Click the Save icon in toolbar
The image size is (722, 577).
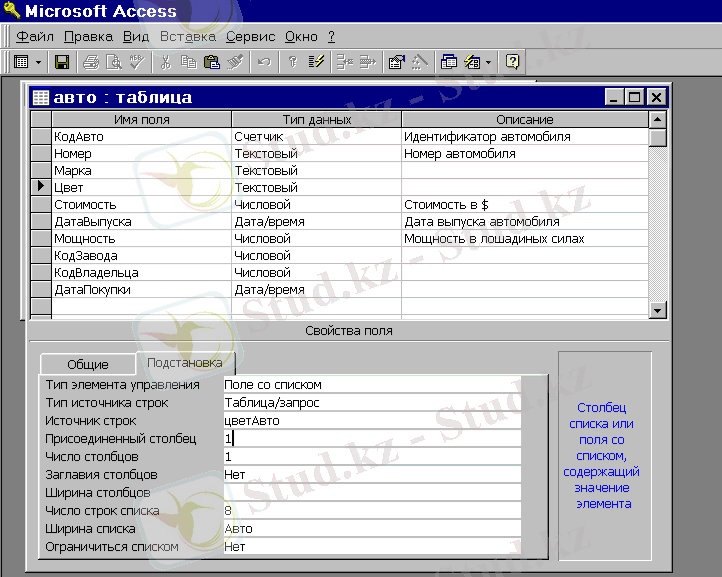(62, 62)
